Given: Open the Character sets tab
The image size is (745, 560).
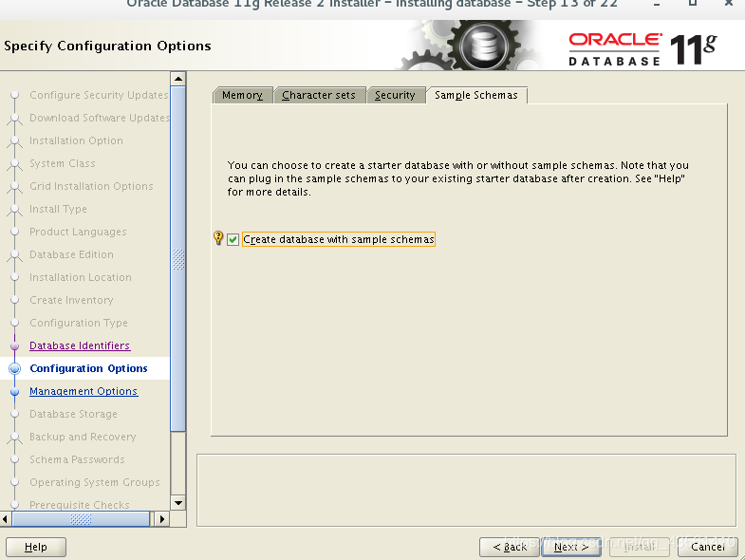Looking at the screenshot, I should tap(319, 95).
